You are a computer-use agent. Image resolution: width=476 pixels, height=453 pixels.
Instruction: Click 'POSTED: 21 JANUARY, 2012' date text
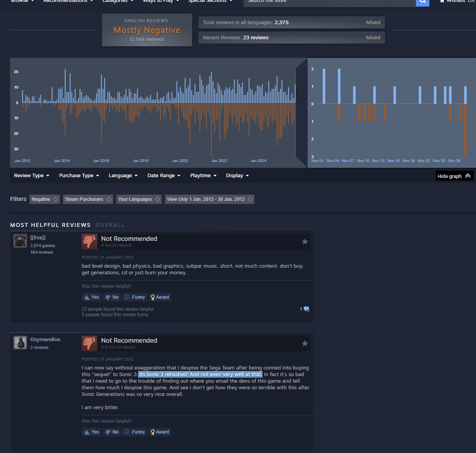point(108,257)
